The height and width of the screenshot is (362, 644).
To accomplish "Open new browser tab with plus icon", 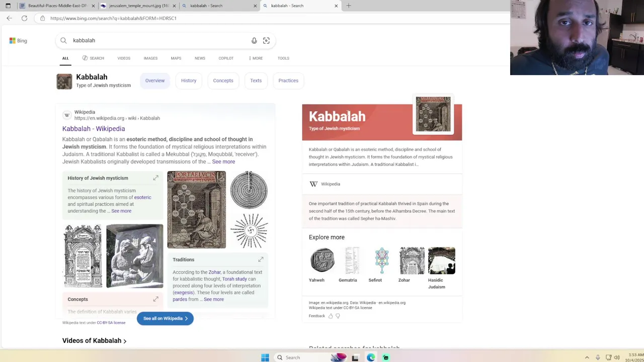I will [349, 6].
